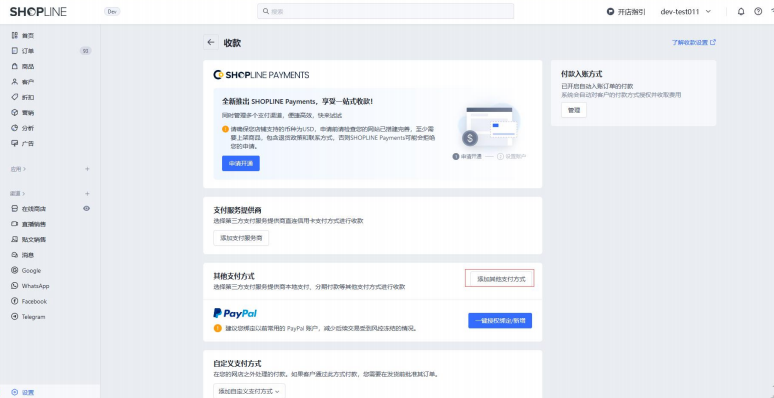The image size is (774, 398).
Task: Select 折扣 discounts tag icon
Action: tap(15, 97)
